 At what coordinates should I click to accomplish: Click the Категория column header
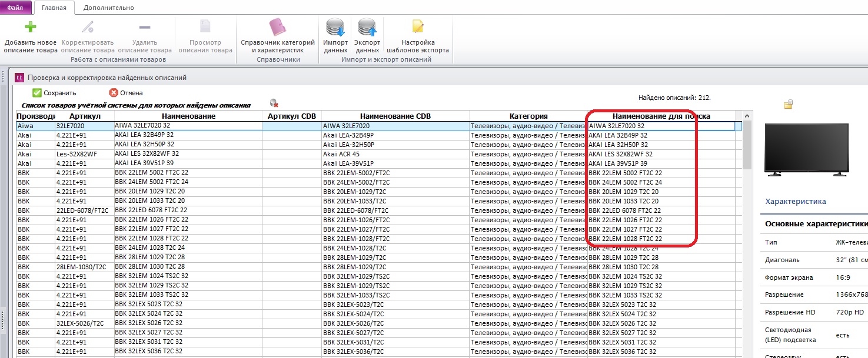[528, 116]
